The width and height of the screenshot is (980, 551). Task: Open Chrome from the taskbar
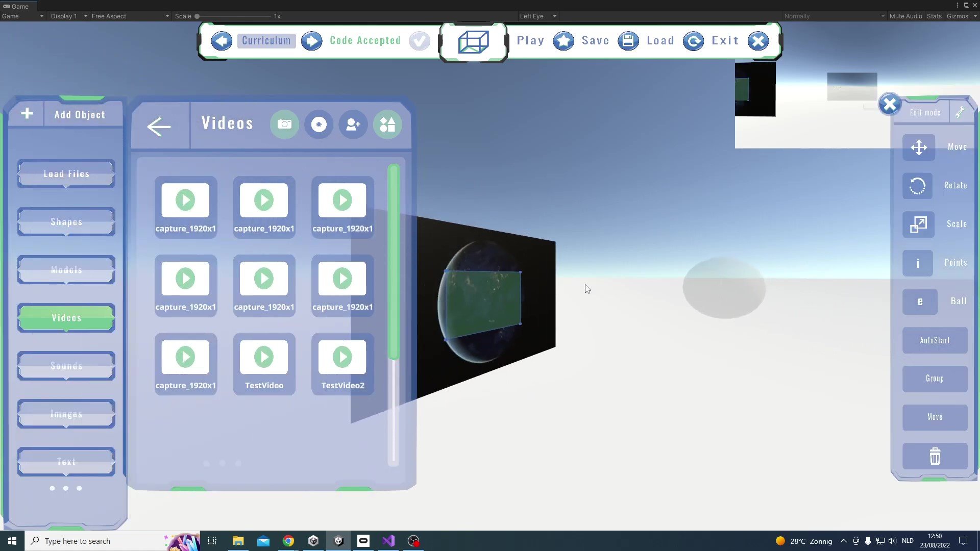(x=288, y=541)
